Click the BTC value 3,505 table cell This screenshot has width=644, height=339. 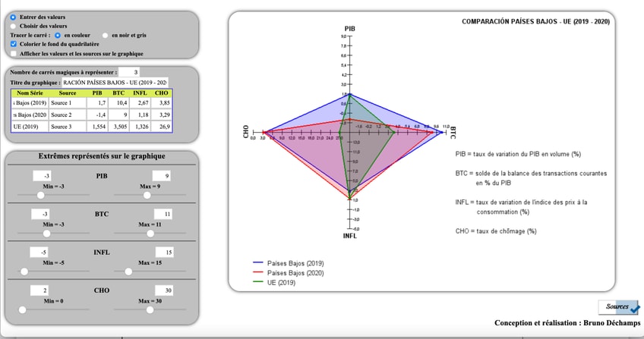coord(118,126)
